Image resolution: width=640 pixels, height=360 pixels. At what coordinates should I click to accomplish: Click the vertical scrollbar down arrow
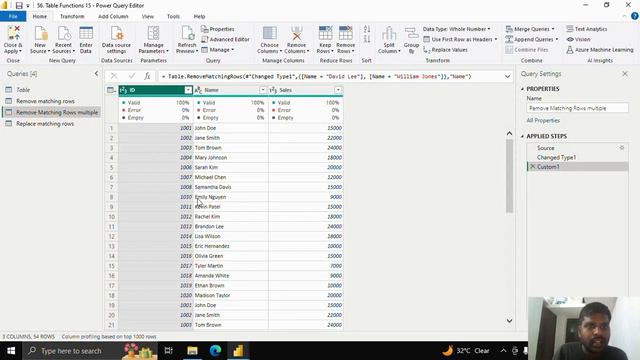(509, 321)
